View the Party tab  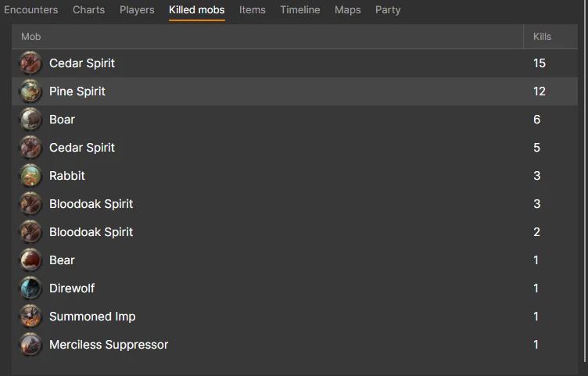(388, 9)
